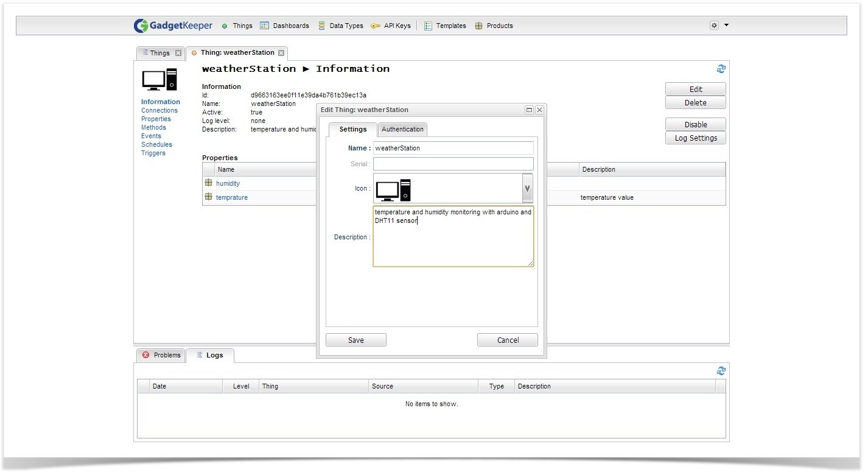Viewport: 868px width, 475px height.
Task: Click the temprature row grid icon
Action: [x=208, y=197]
